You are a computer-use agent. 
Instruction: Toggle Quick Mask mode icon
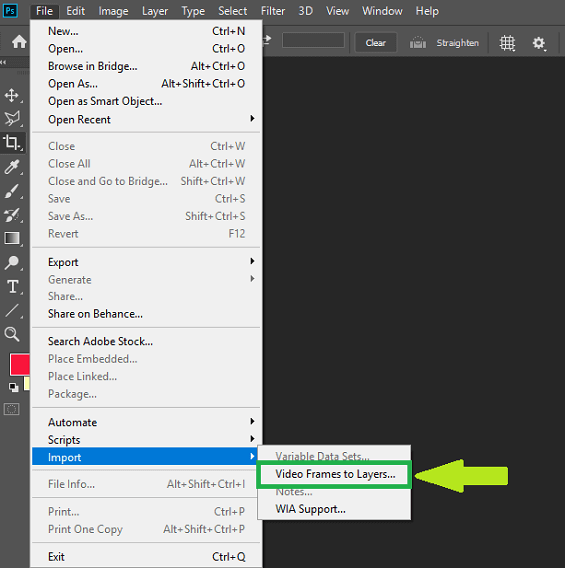tap(12, 409)
